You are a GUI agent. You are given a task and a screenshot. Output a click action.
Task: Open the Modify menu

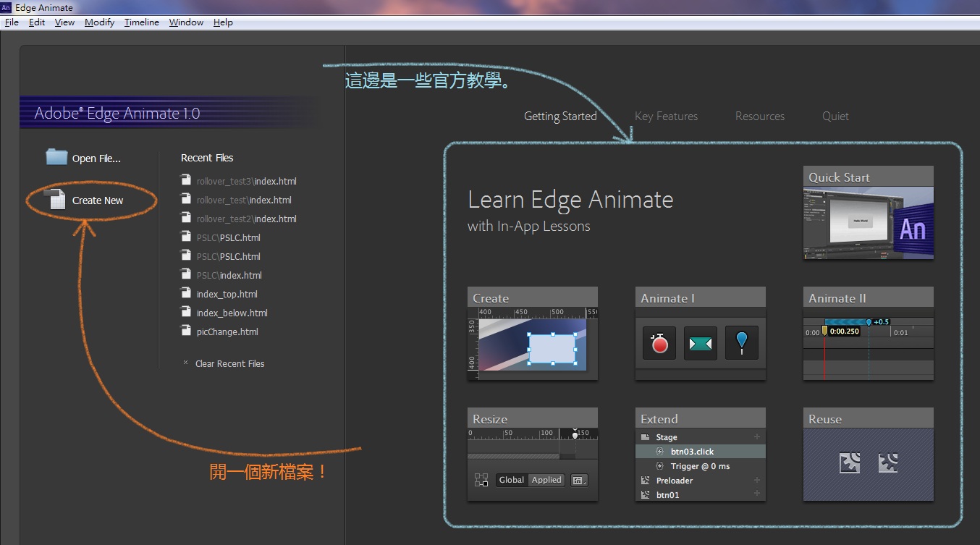point(99,22)
